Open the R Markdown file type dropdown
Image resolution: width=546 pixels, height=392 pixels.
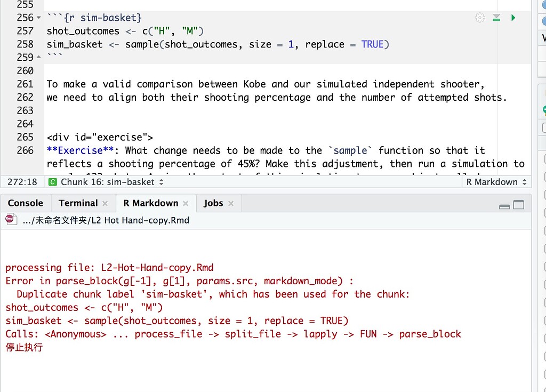(496, 182)
